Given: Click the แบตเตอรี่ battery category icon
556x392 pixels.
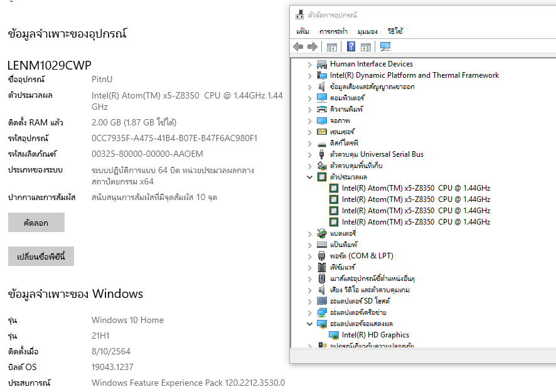Looking at the screenshot, I should [322, 233].
